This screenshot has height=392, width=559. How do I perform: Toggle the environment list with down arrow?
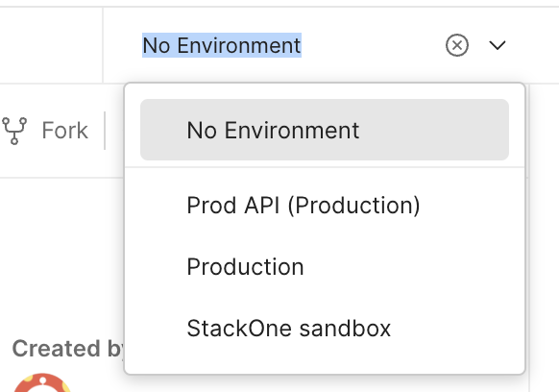497,45
